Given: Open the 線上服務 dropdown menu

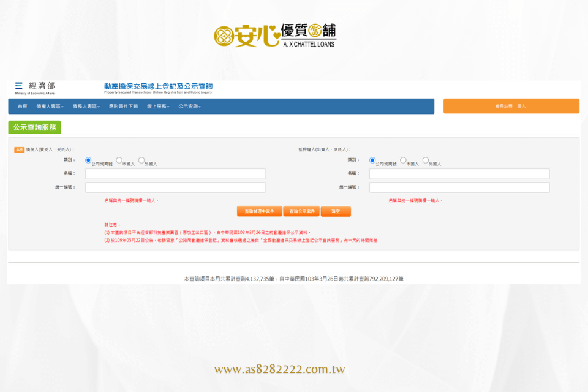Looking at the screenshot, I should (158, 107).
